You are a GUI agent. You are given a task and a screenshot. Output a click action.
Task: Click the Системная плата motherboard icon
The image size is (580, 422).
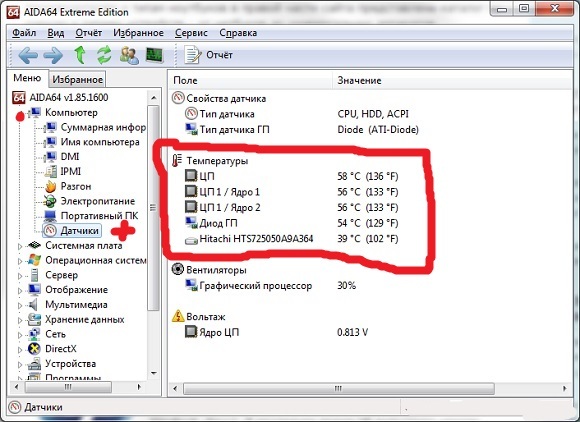point(34,245)
